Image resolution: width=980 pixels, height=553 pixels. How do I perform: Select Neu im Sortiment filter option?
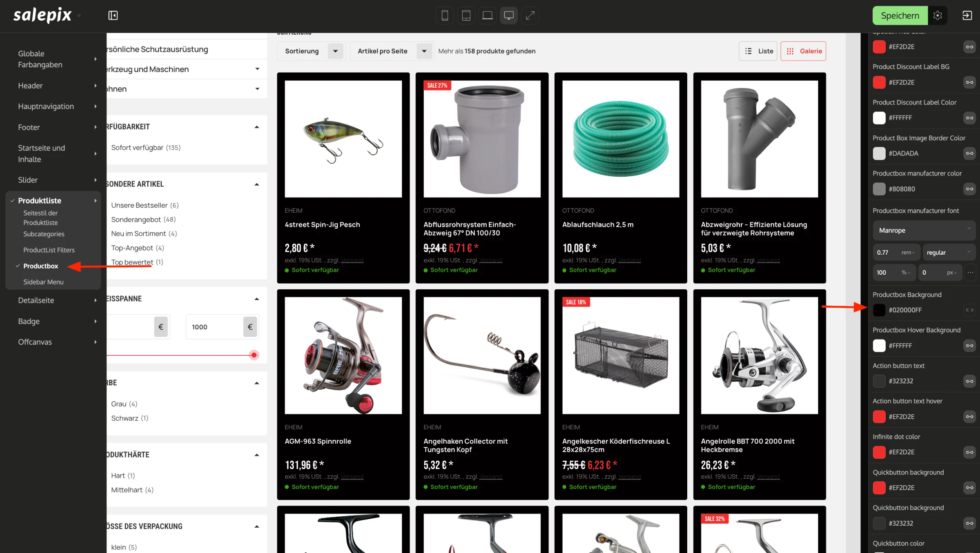(x=144, y=234)
